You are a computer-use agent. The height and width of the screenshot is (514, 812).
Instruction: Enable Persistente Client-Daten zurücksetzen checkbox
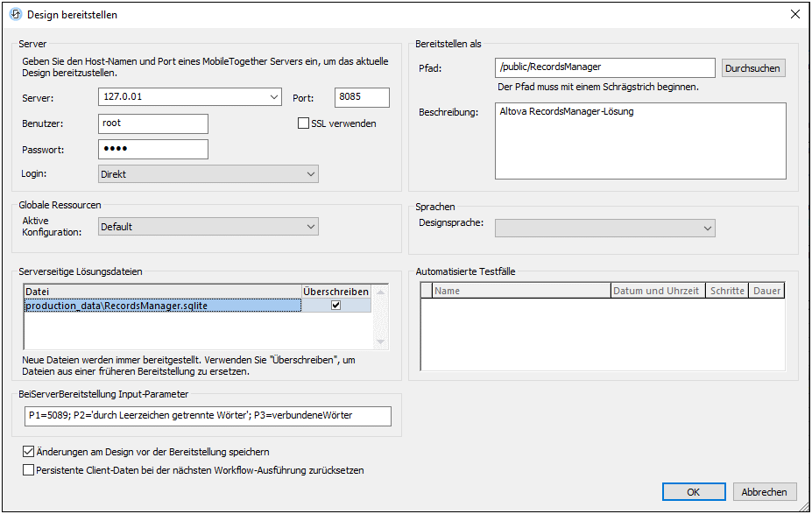[28, 470]
